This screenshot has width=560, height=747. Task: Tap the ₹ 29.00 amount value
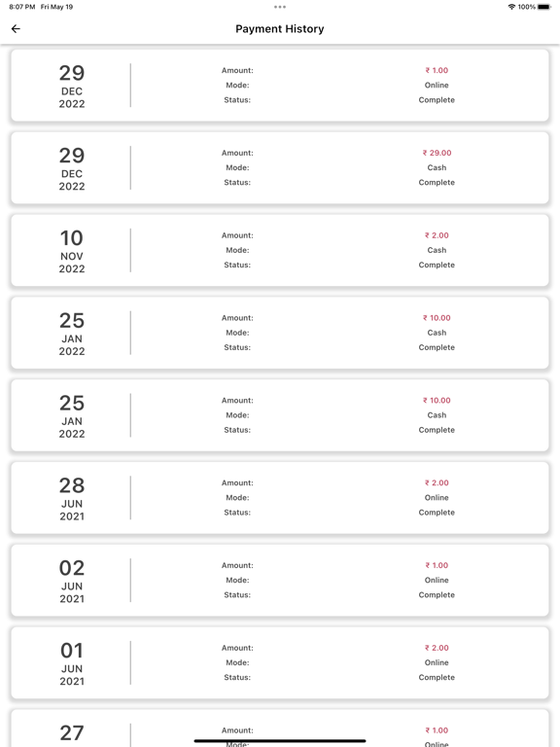437,153
